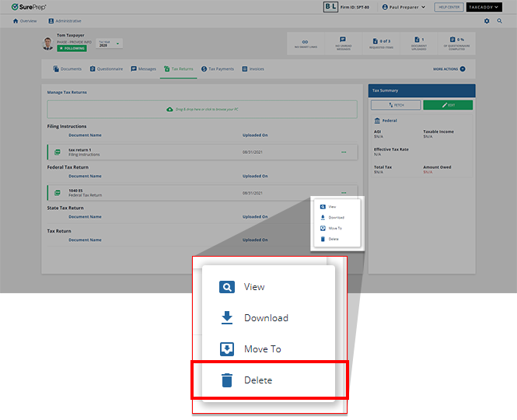
Task: Click three-dots menu for 1040 ES row
Action: [x=344, y=193]
